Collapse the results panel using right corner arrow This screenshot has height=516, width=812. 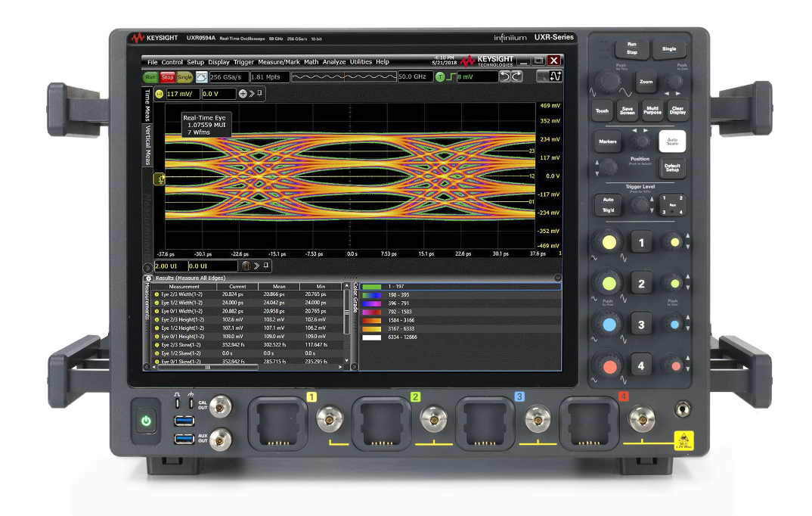click(x=558, y=278)
